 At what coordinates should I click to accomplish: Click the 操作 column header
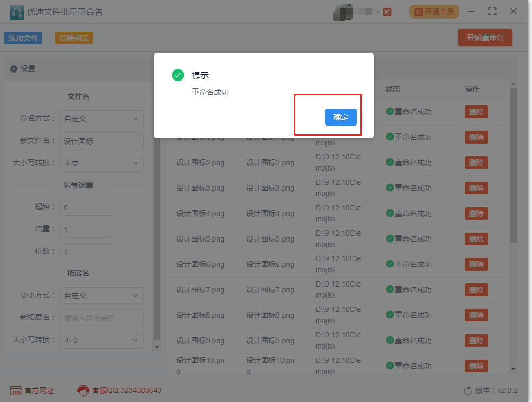click(x=472, y=89)
